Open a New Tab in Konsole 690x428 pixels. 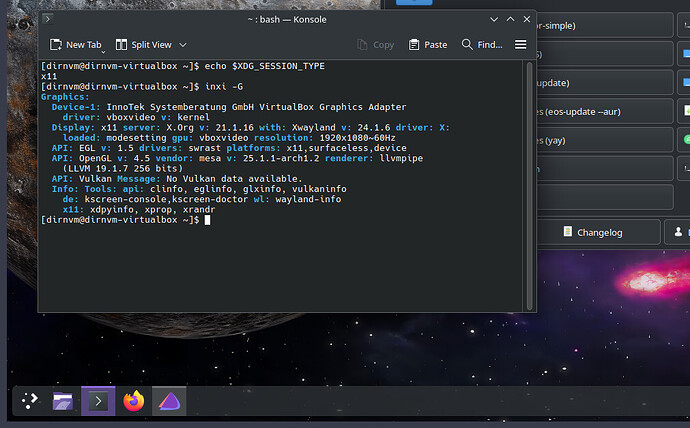76,45
